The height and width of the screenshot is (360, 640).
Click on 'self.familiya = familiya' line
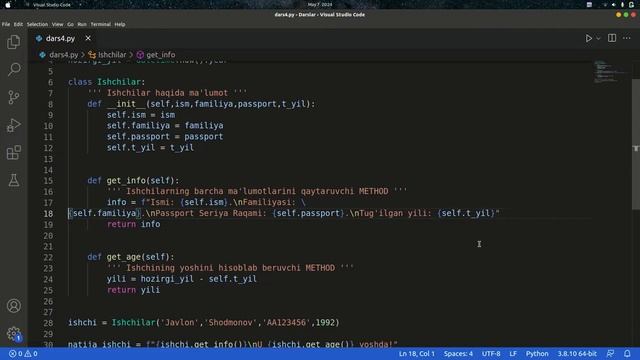point(165,126)
